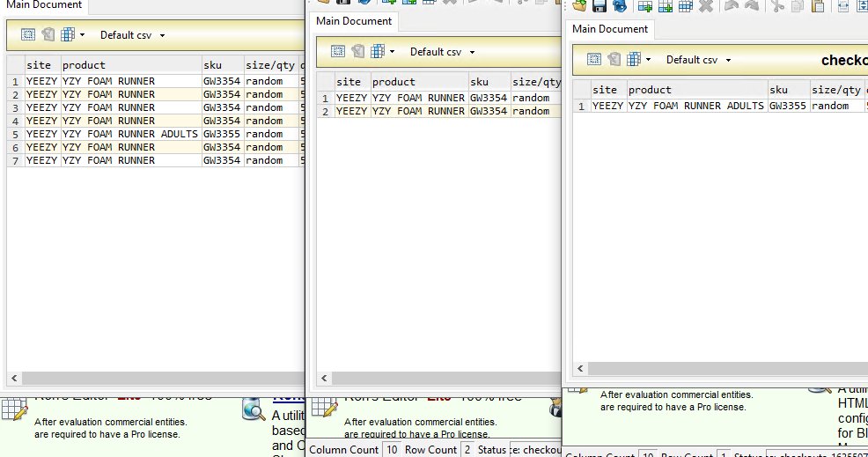Image resolution: width=868 pixels, height=457 pixels.
Task: Click select-all grid icon in left window bar
Action: (27, 35)
